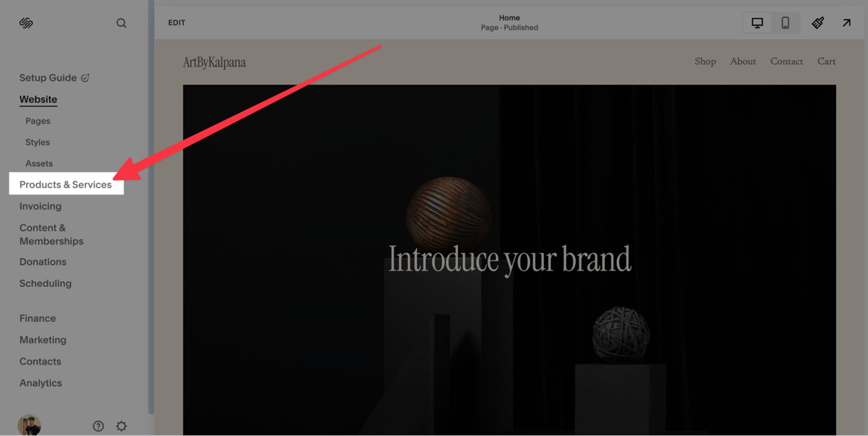Select Website in the sidebar
Viewport: 868px width, 436px height.
38,99
